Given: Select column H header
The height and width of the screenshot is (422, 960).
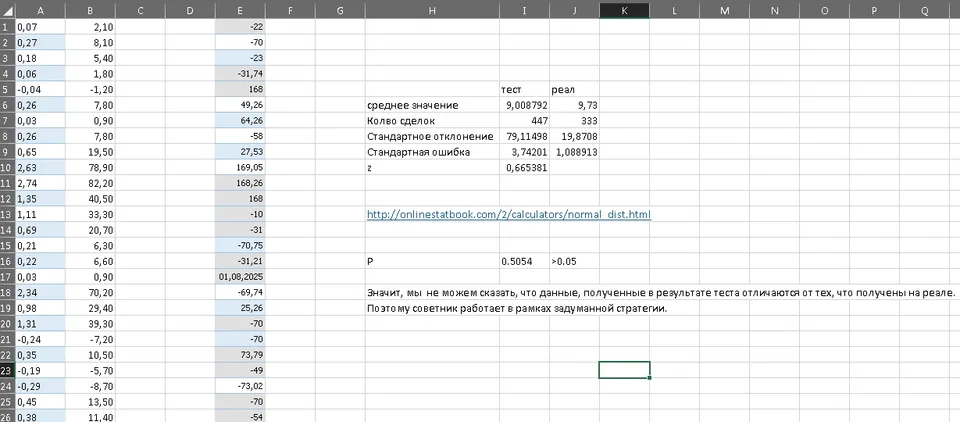Looking at the screenshot, I should point(433,10).
